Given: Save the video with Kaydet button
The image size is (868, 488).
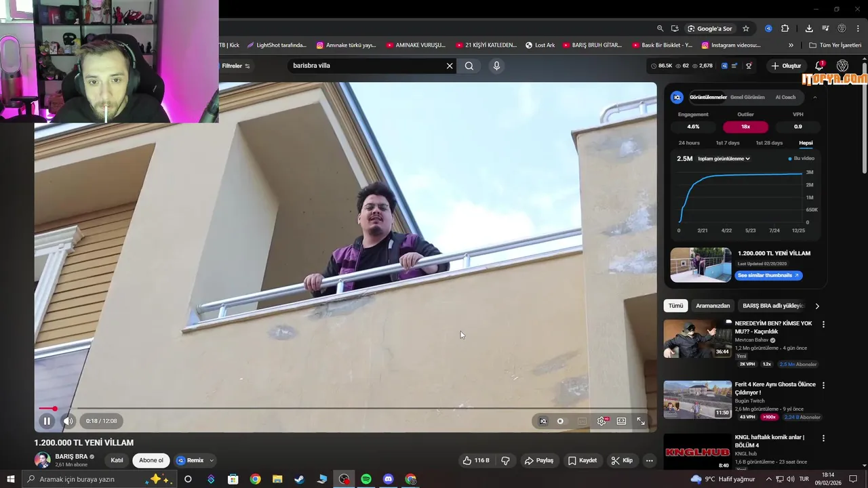Looking at the screenshot, I should 583,460.
